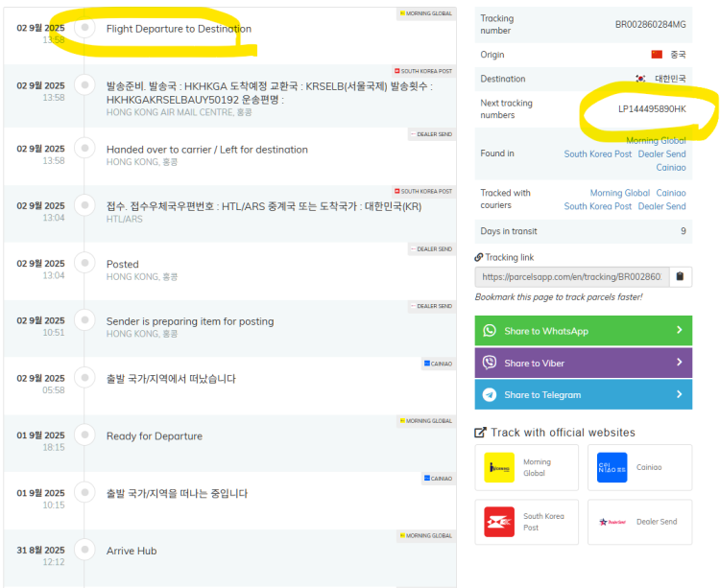The image size is (720, 588).
Task: Click timeline marker for Ready for Departure
Action: (84, 435)
